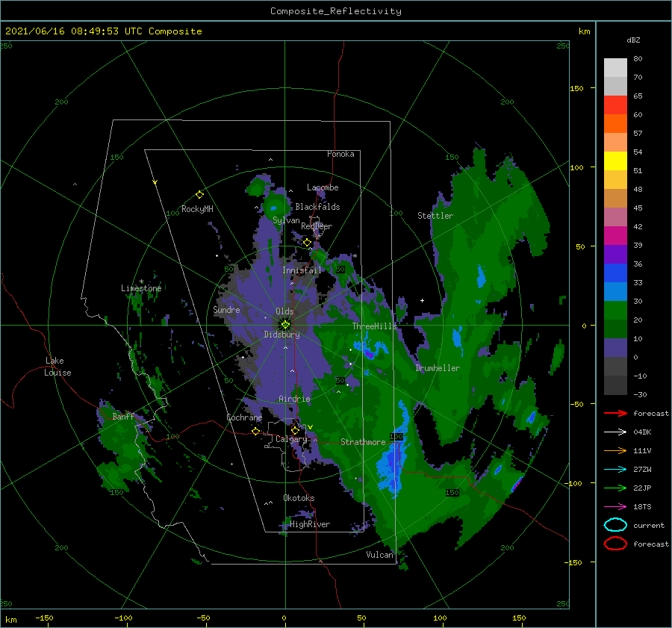The height and width of the screenshot is (628, 672).
Task: Click the HighRiver label
Action: coord(310,524)
